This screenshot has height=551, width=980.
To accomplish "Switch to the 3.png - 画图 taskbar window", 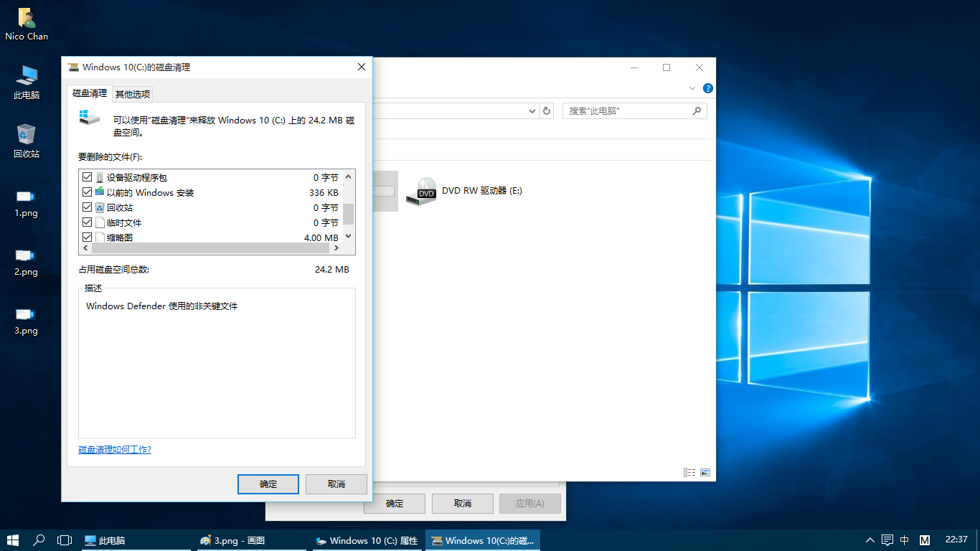I will (251, 540).
